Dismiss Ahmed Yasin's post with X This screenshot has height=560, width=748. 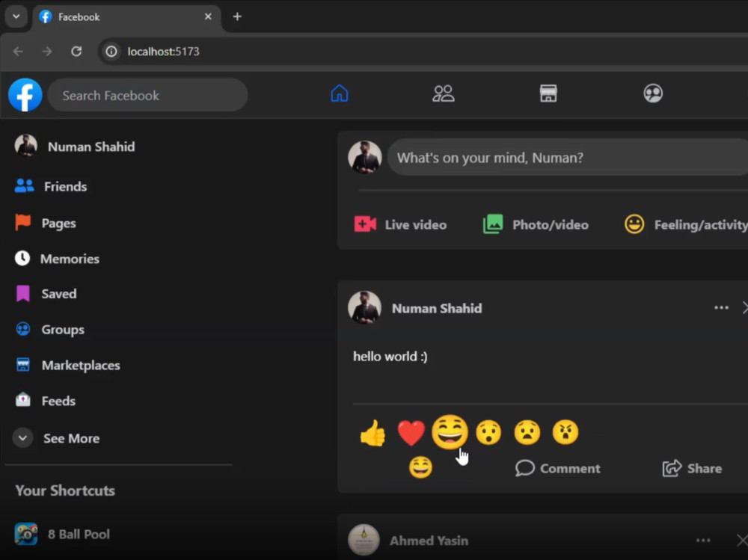click(742, 541)
